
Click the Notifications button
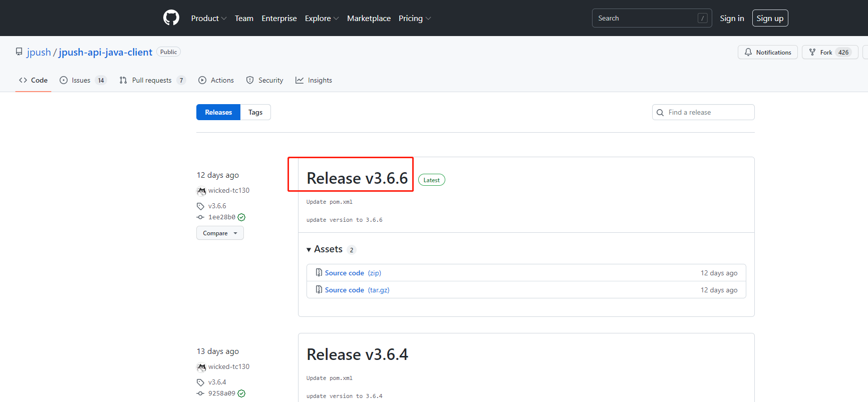tap(768, 52)
